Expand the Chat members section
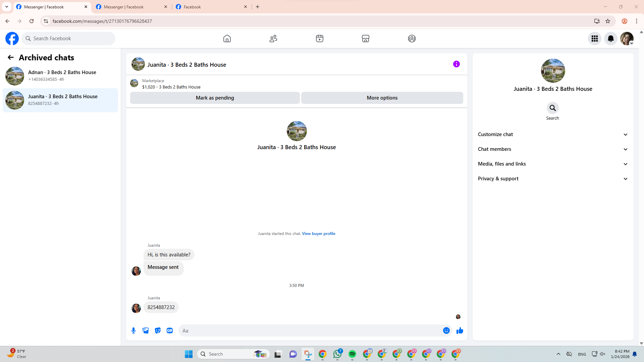Image resolution: width=644 pixels, height=362 pixels. [552, 149]
